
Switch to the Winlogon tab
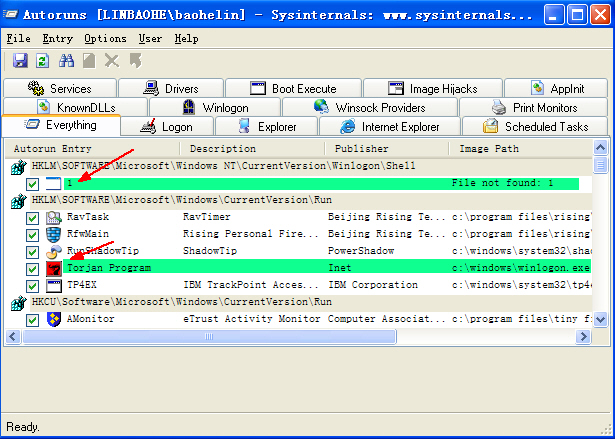click(x=215, y=107)
